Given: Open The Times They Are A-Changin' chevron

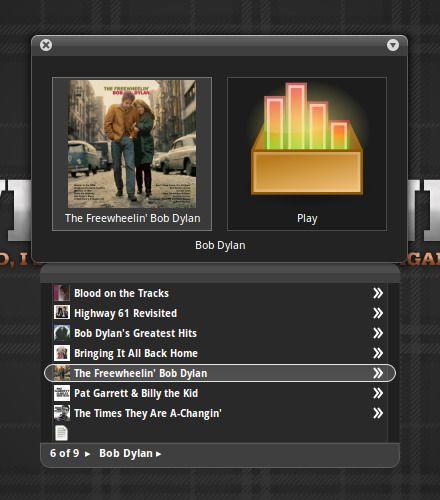Looking at the screenshot, I should (378, 413).
